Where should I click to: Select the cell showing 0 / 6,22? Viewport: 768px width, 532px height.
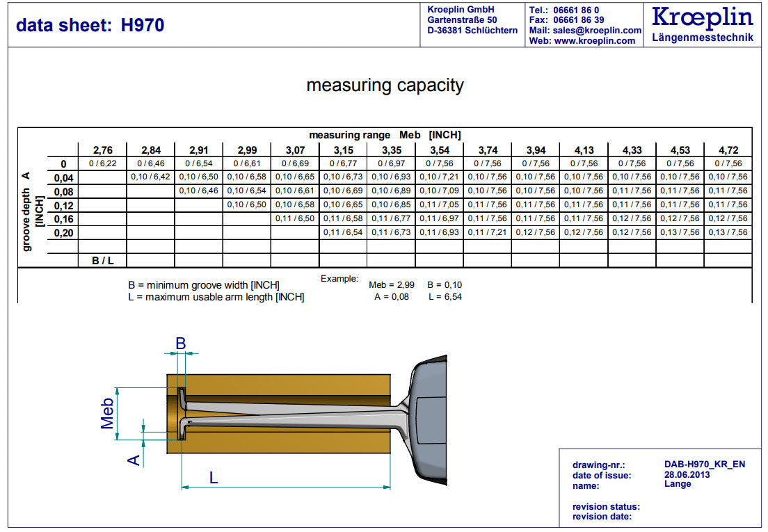pos(102,163)
